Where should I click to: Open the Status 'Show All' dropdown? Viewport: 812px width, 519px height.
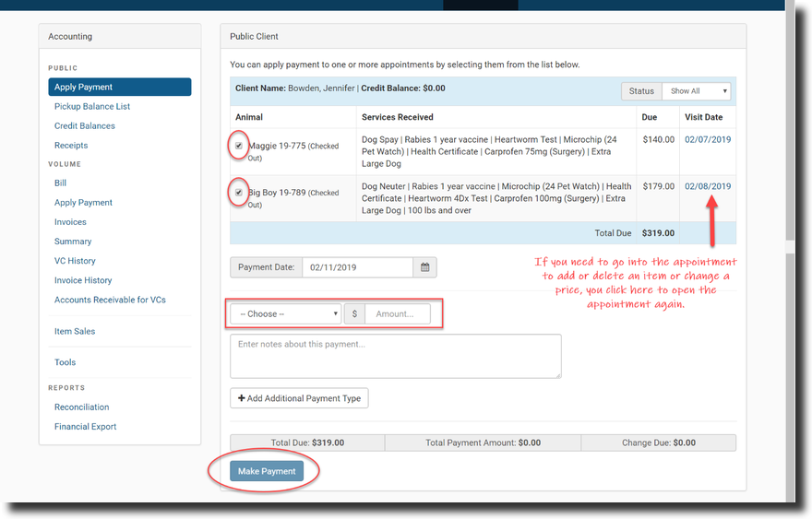[697, 91]
